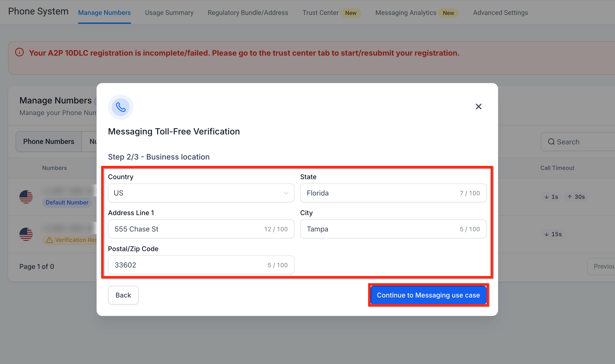This screenshot has width=615, height=364.
Task: Switch to Usage Summary tab
Action: (169, 13)
